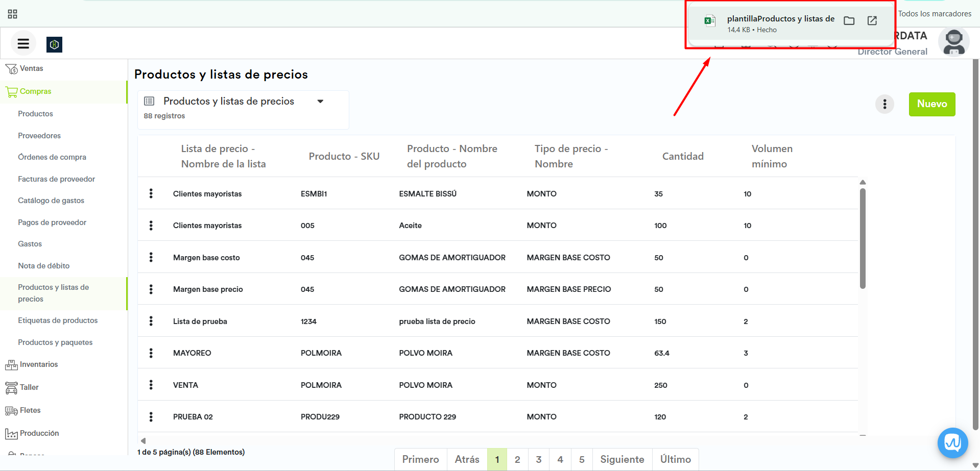Expand the Taller sidebar section

[x=29, y=387]
